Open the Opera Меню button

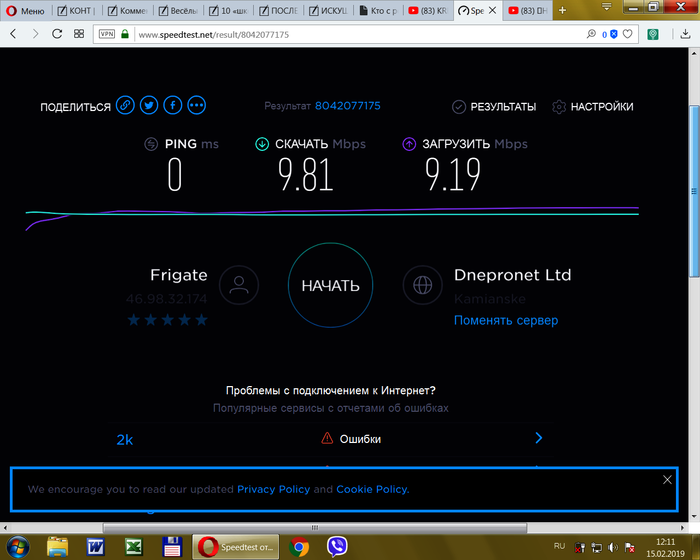point(26,11)
